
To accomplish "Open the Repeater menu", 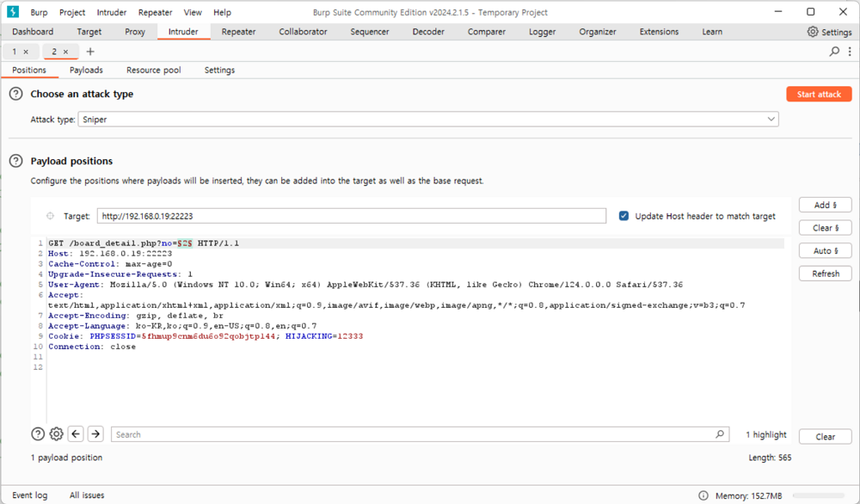I will 155,12.
